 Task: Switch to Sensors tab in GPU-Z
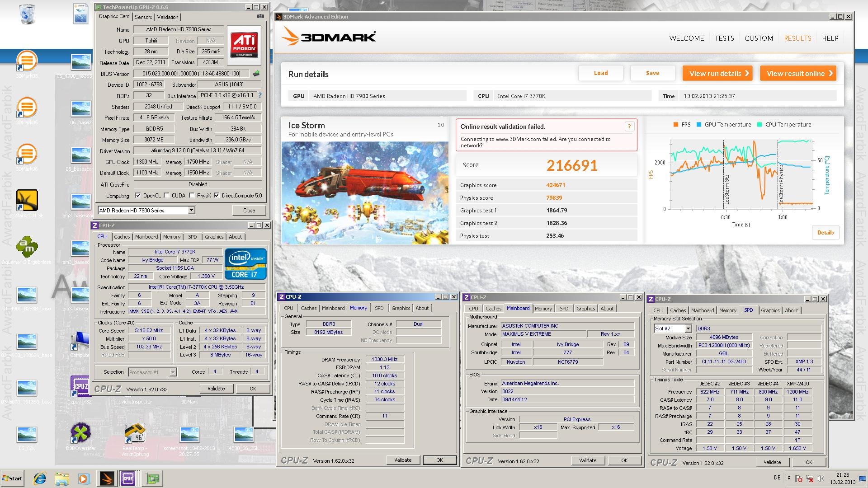click(143, 17)
